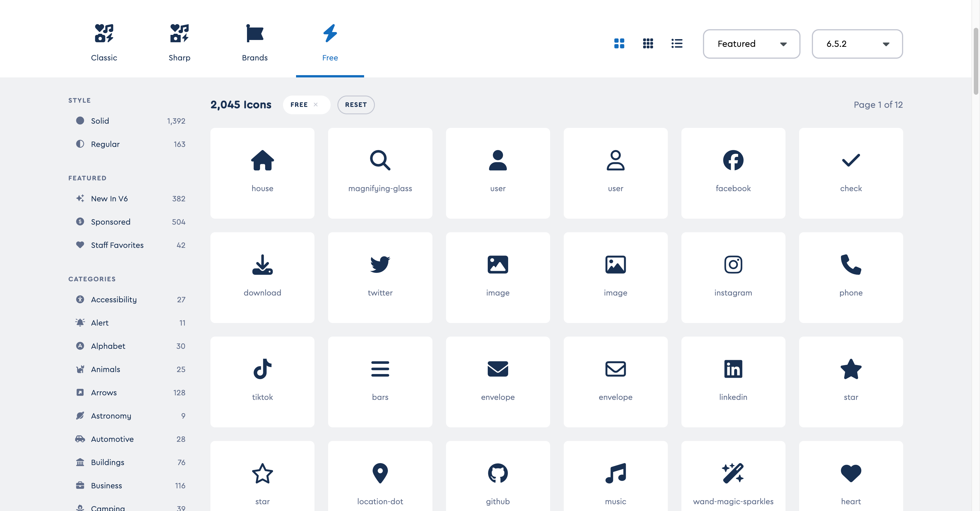Filter by New In V6
This screenshot has width=980, height=511.
point(130,198)
